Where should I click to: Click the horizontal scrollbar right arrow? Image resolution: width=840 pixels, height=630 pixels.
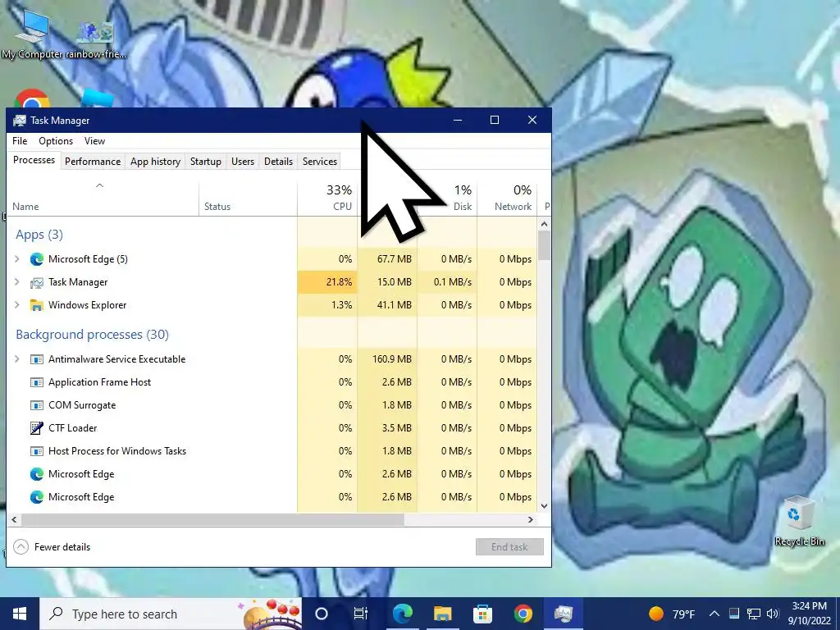click(x=531, y=519)
